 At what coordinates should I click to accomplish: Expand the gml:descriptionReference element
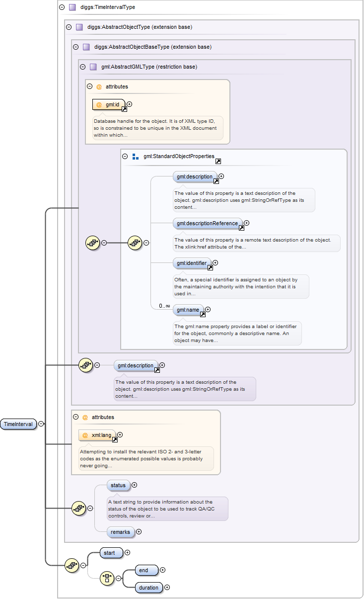[x=246, y=223]
